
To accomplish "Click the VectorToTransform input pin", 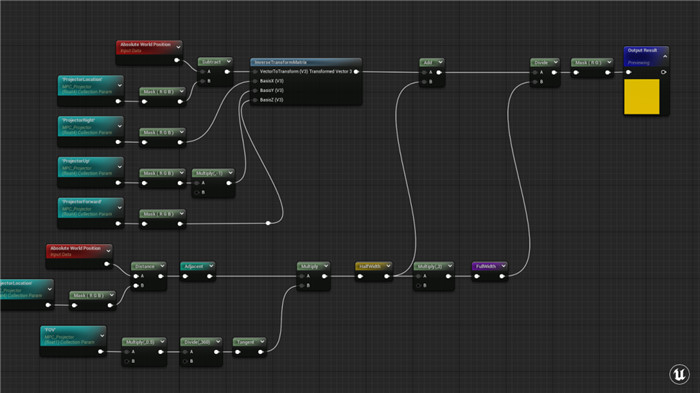I will point(255,71).
